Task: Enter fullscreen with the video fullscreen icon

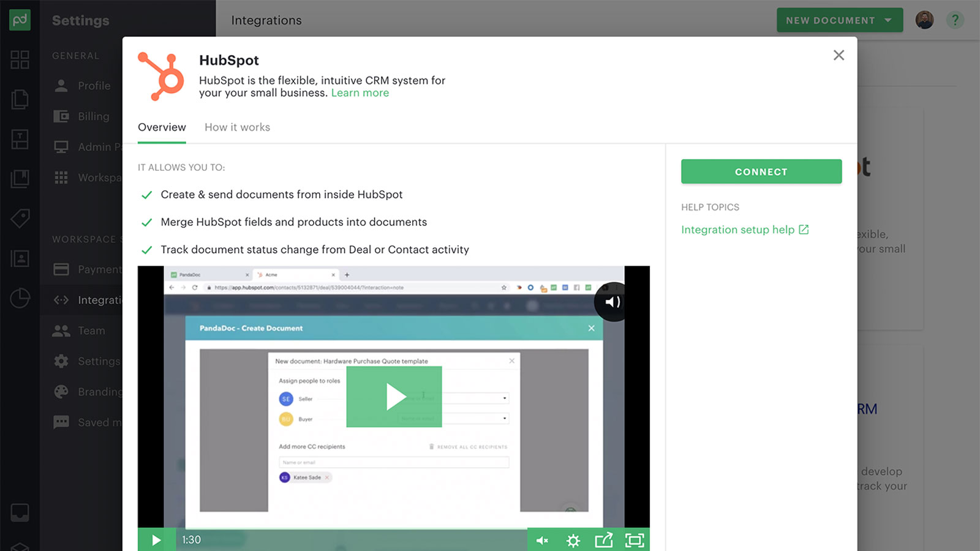Action: point(635,540)
